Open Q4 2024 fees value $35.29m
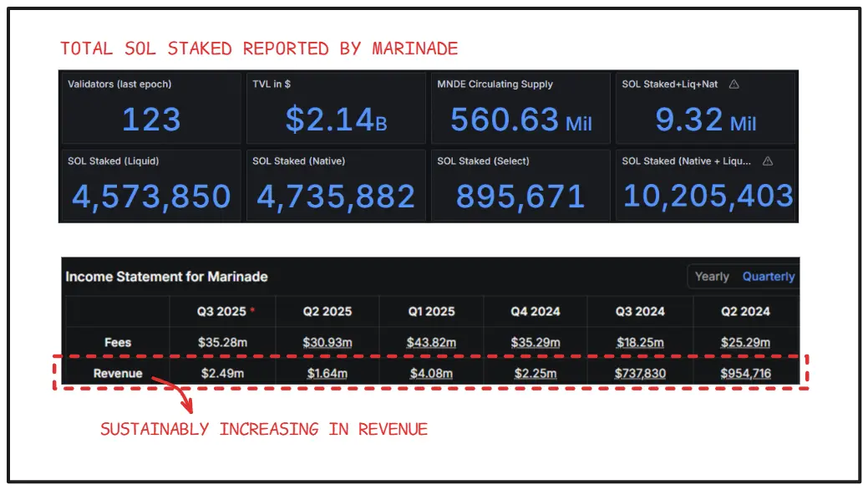 [536, 343]
